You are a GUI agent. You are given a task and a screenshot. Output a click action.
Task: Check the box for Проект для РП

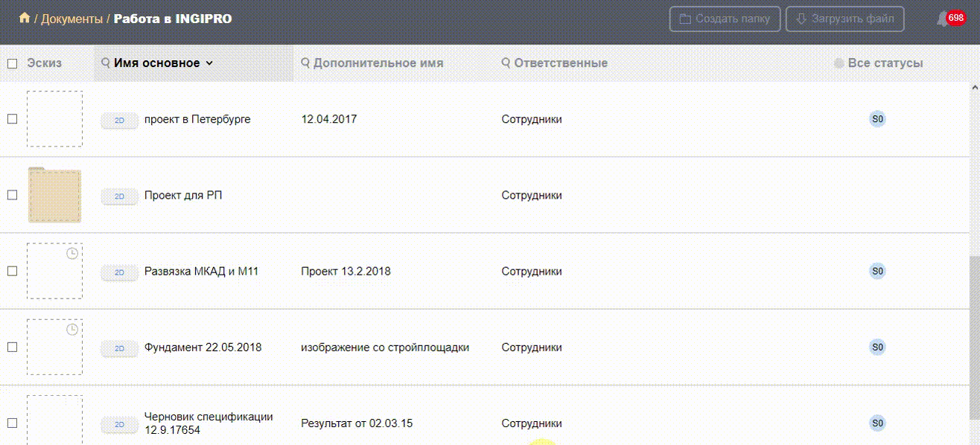pyautogui.click(x=12, y=195)
